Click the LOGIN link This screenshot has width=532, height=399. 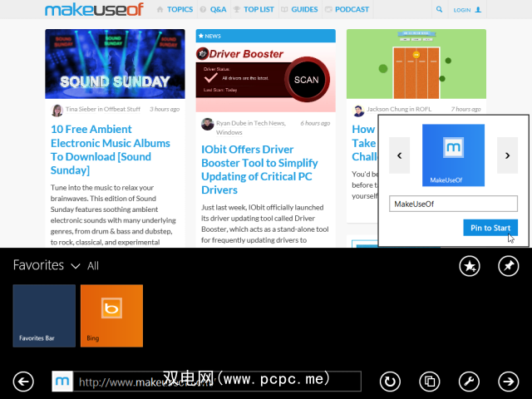462,10
